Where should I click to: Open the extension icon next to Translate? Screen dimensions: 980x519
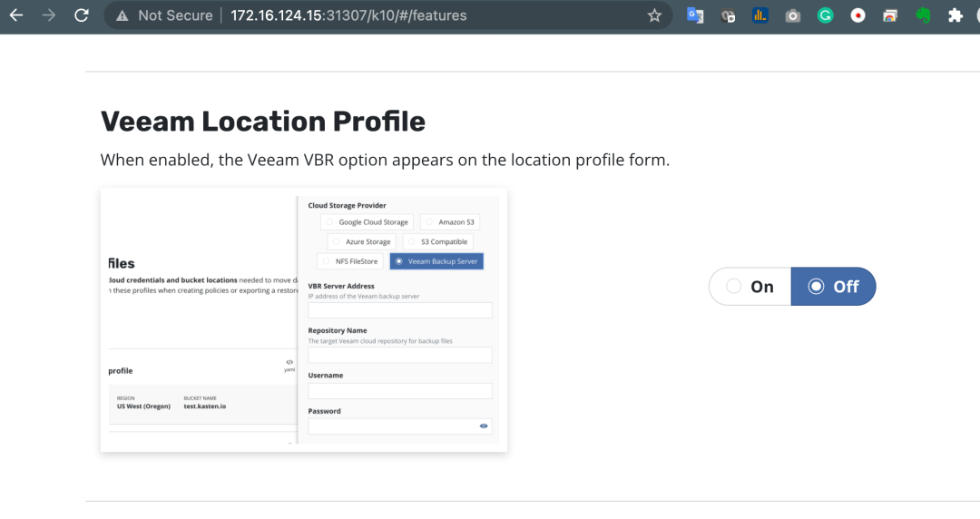[728, 15]
